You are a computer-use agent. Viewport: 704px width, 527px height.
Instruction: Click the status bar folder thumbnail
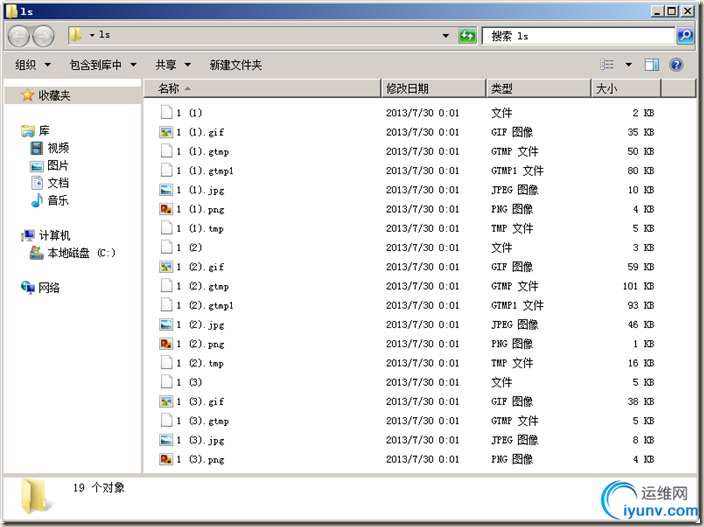point(35,496)
